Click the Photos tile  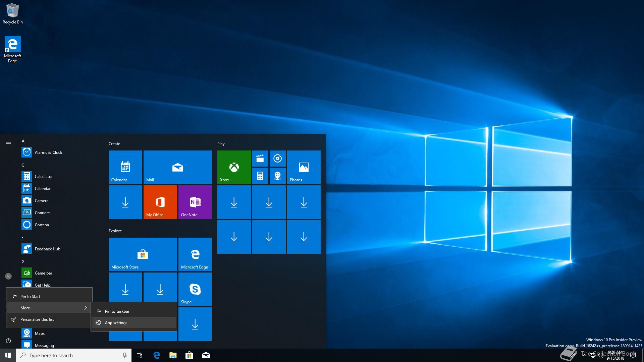304,167
